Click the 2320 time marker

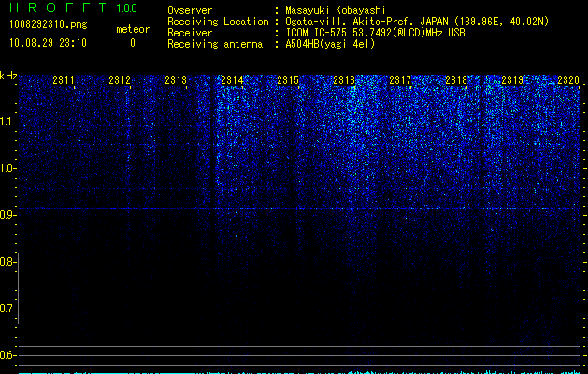(x=568, y=80)
